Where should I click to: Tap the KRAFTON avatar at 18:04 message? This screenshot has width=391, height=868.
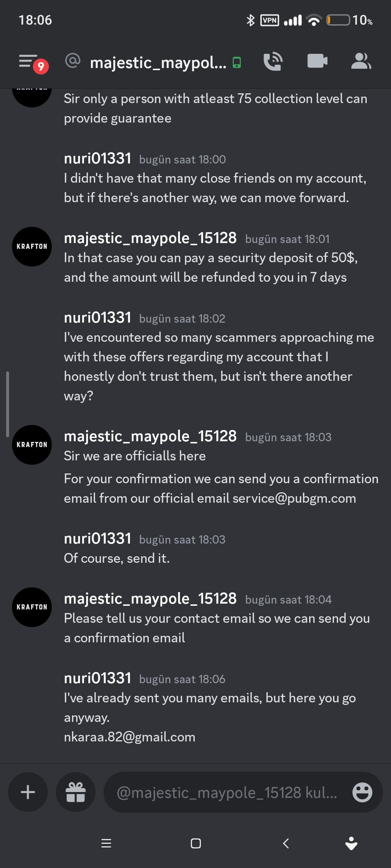[x=32, y=607]
